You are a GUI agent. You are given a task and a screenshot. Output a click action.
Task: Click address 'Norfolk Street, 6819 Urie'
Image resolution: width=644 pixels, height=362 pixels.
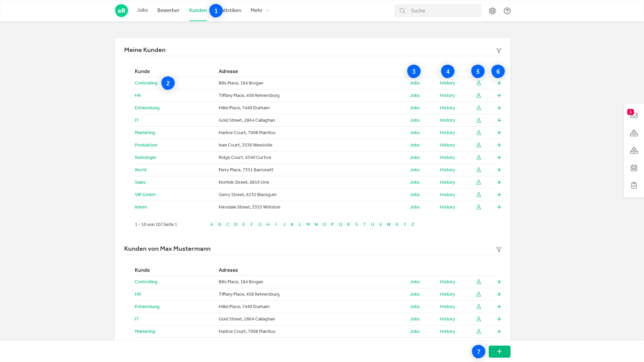pos(244,182)
